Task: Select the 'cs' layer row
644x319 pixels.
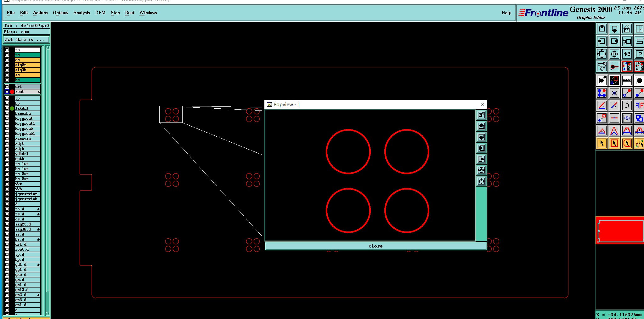Action: point(27,60)
